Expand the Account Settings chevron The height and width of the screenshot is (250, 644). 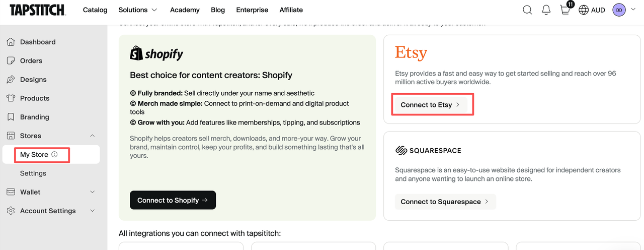(92, 211)
